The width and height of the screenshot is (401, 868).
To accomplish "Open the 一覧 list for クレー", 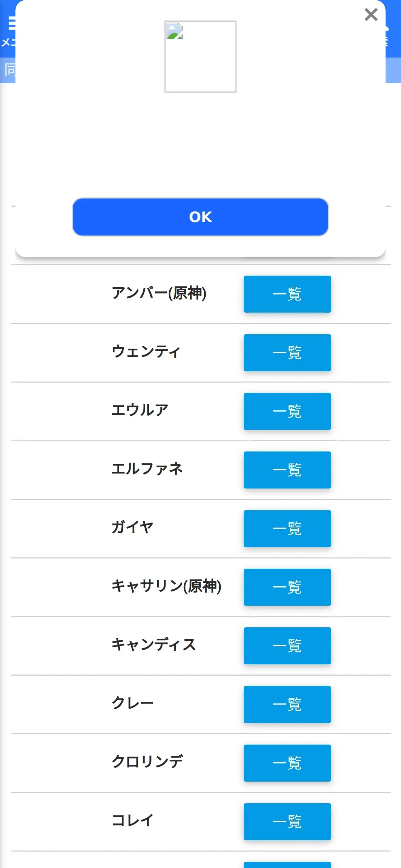I will coord(287,704).
